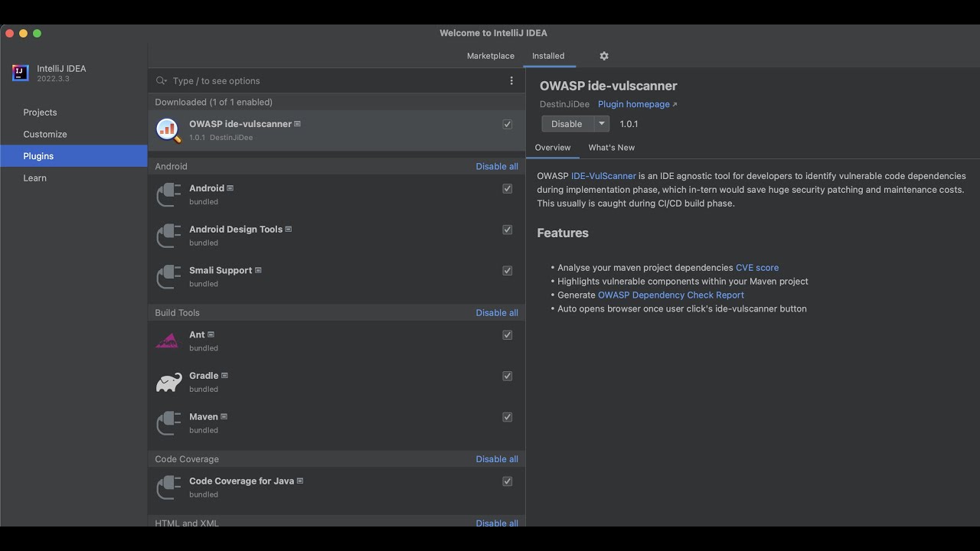Click the Android Design Tools plugin icon

tap(168, 236)
